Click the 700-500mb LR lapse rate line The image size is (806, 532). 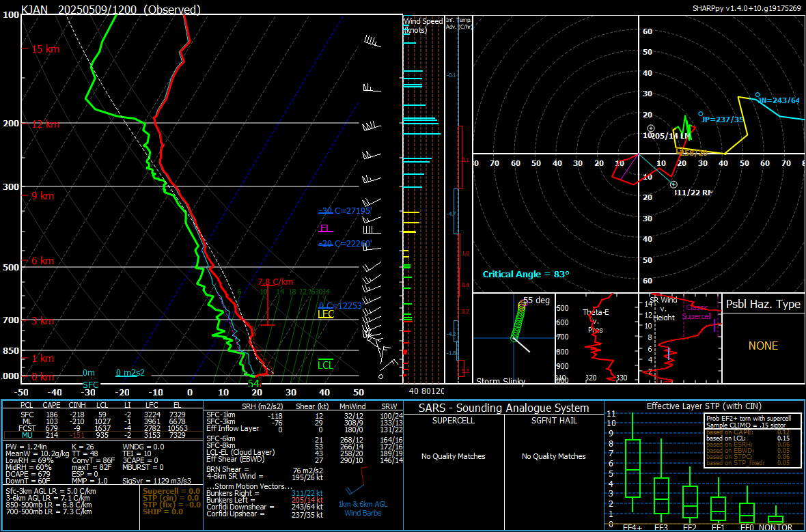pos(48,512)
